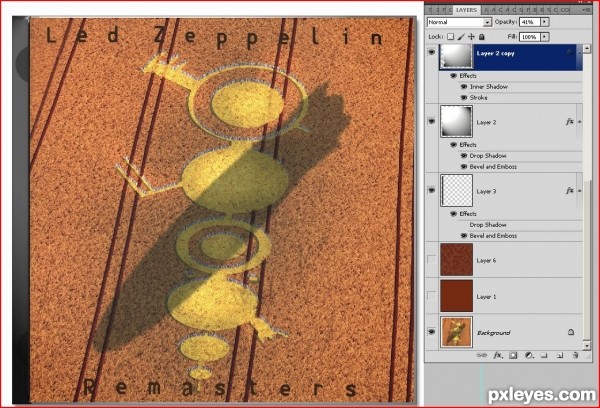The width and height of the screenshot is (600, 408).
Task: Click the fx icon on Layer 2
Action: [569, 122]
